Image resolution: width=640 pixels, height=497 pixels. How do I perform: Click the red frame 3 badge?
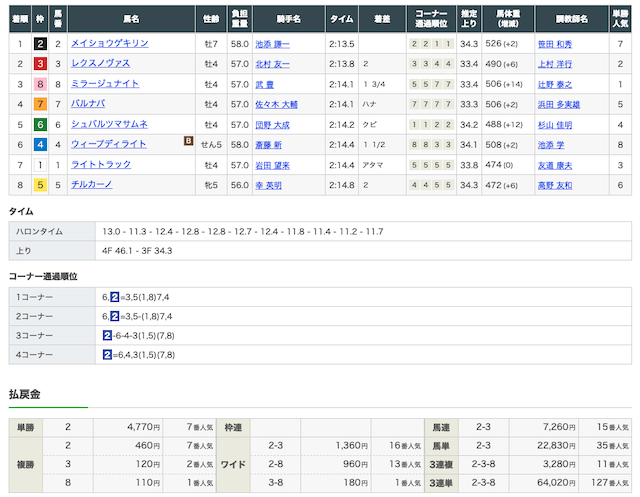click(x=39, y=64)
